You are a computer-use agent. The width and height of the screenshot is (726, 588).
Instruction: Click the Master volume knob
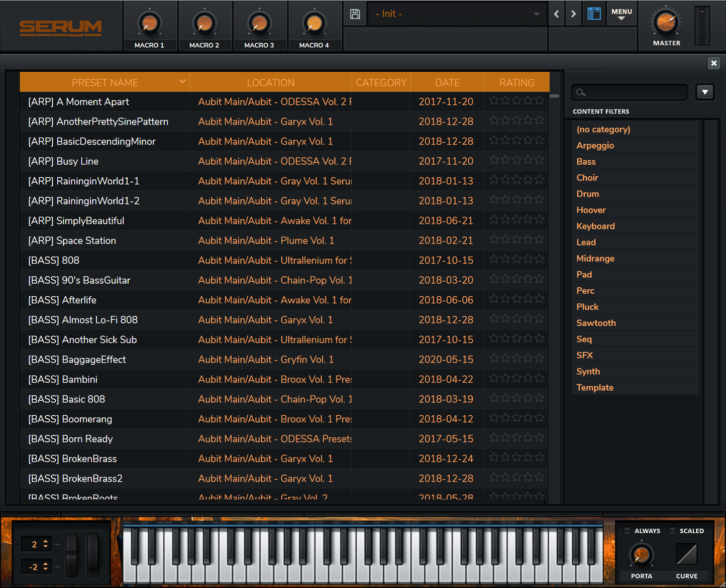click(666, 22)
